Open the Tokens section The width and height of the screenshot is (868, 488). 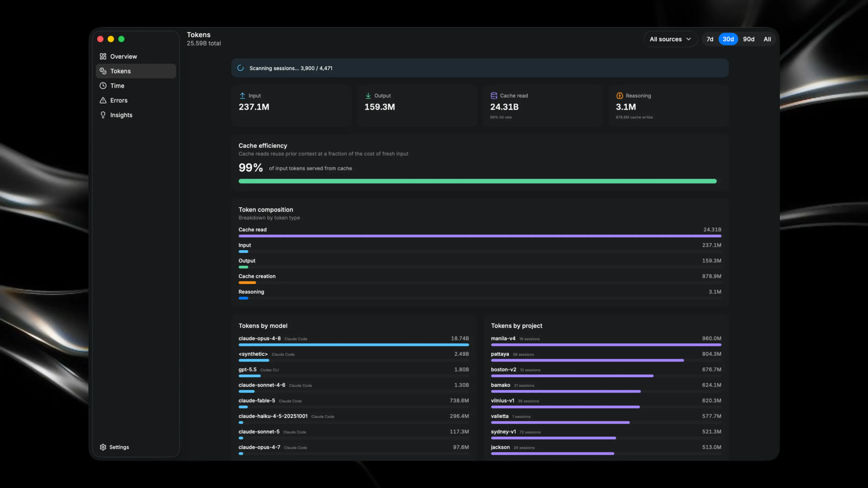pos(136,71)
